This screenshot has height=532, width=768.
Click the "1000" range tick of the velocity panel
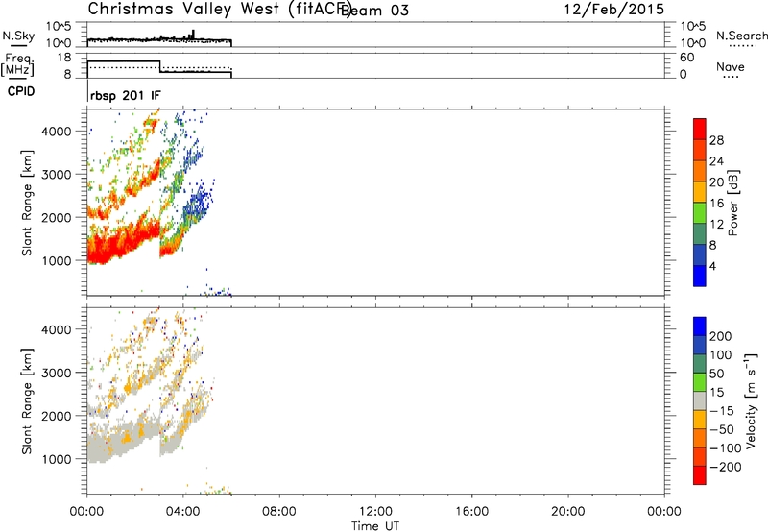coord(57,459)
